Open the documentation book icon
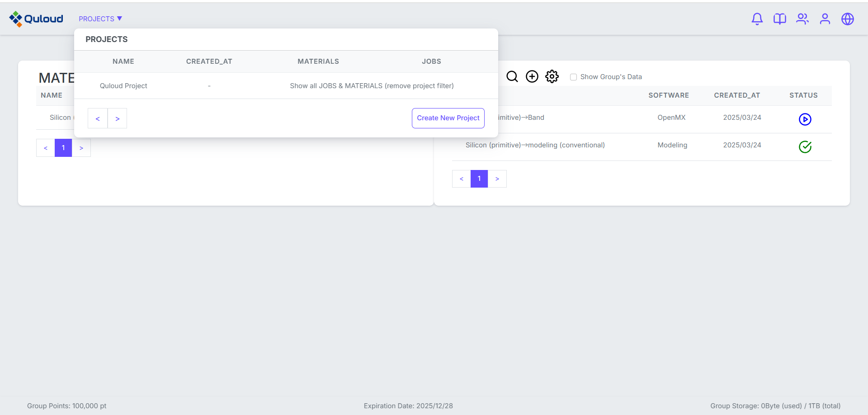This screenshot has height=415, width=868. pyautogui.click(x=779, y=19)
